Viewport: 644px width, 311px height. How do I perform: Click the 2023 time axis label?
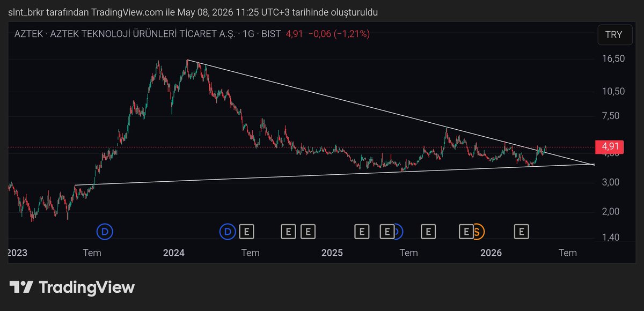[16, 253]
